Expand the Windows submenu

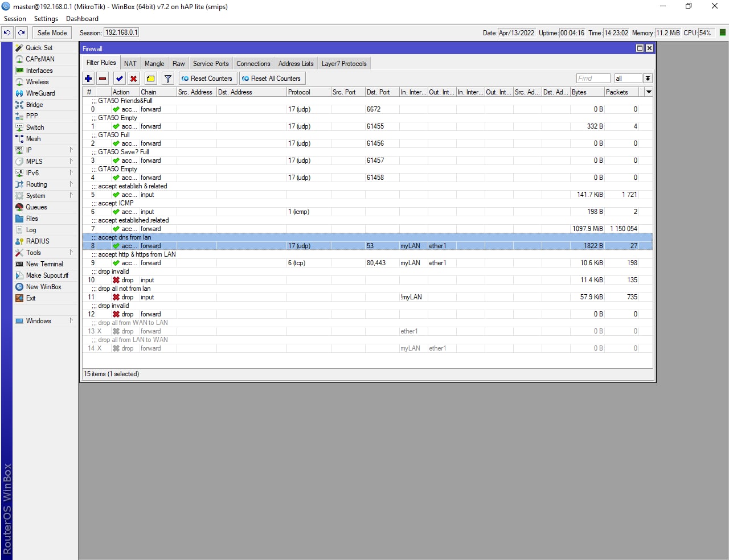click(x=46, y=321)
